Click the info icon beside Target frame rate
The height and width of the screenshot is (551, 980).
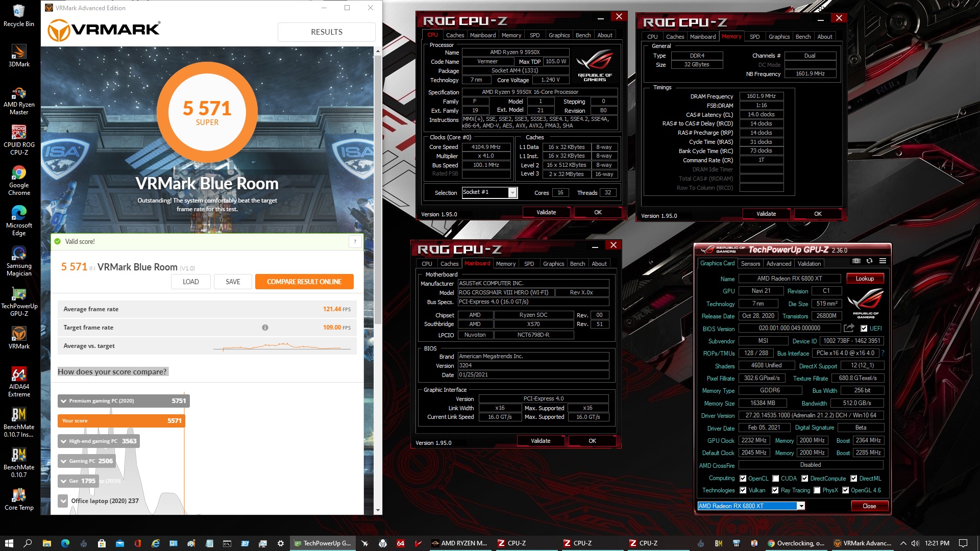[265, 328]
